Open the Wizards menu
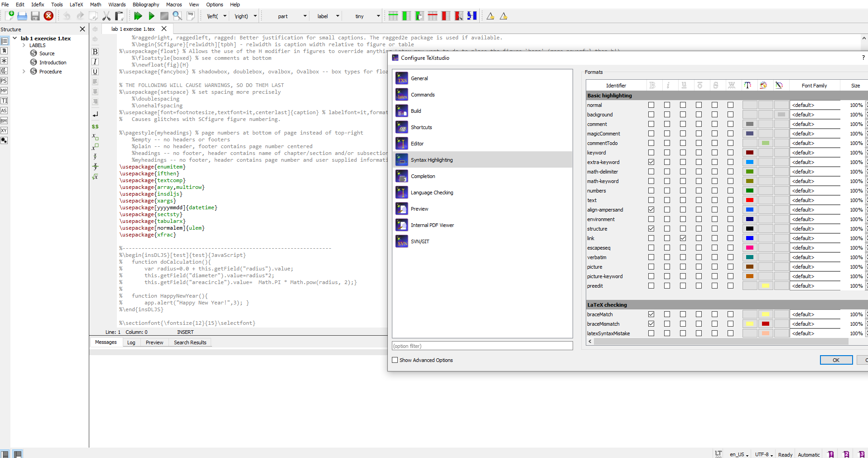 117,5
